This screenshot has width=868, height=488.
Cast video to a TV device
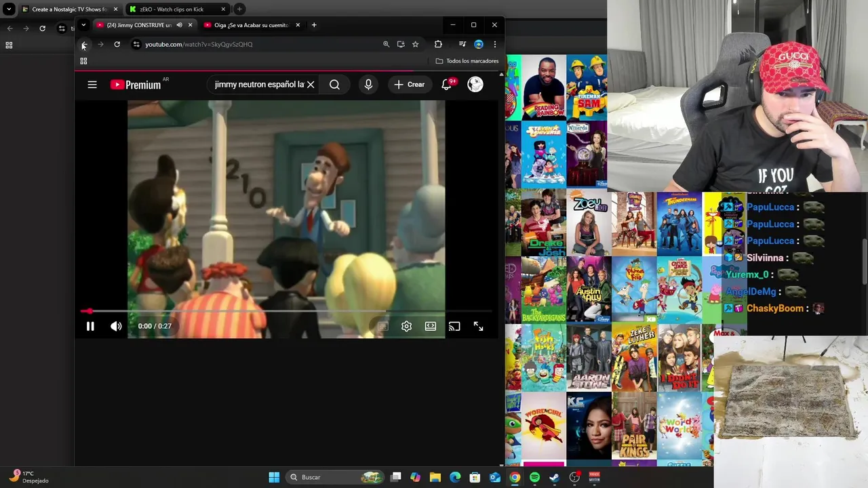(x=454, y=327)
